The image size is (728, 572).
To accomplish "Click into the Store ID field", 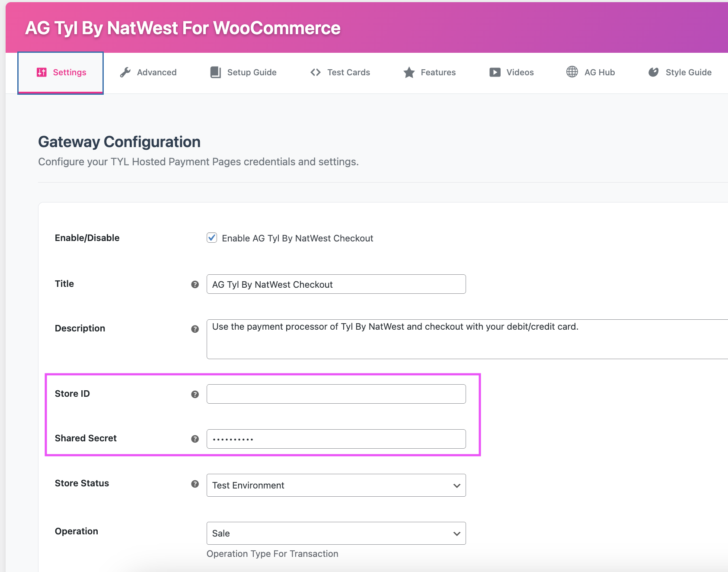I will tap(336, 394).
